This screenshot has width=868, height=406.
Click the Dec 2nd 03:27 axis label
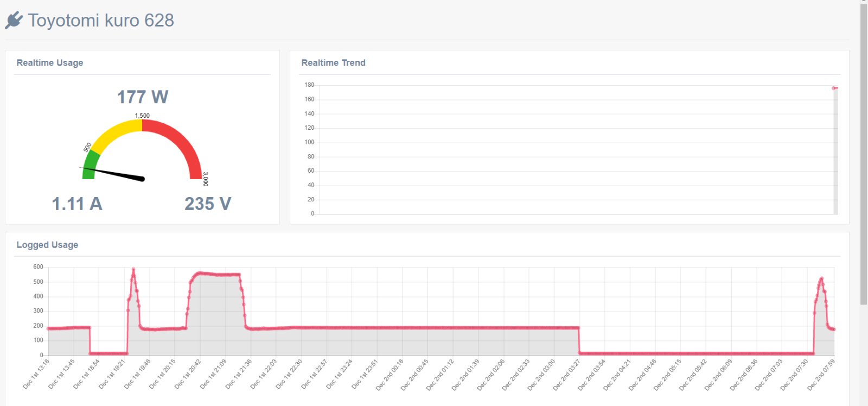point(567,374)
